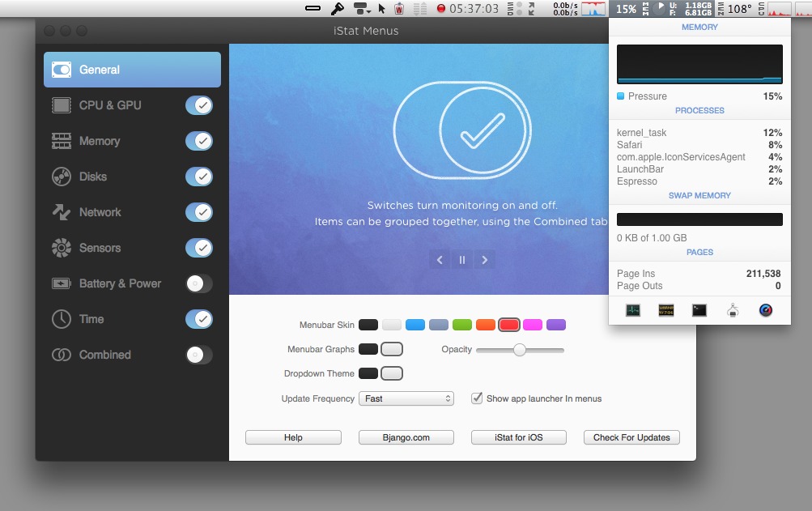
Task: Go to next slide in intro banner
Action: point(484,260)
